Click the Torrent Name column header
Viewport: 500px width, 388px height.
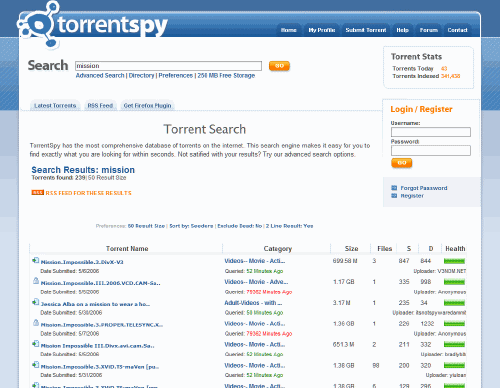pyautogui.click(x=127, y=249)
